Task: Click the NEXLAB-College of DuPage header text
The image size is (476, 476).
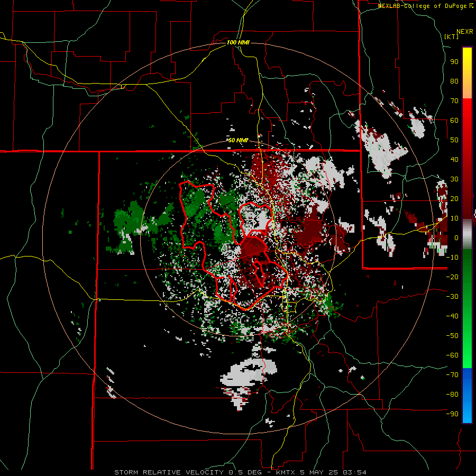Action: 425,6
